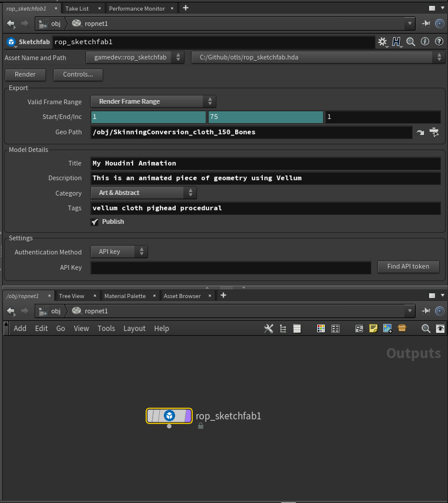Screen dimensions: 448x503
Task: Add a background image in network editor
Action: [387, 329]
